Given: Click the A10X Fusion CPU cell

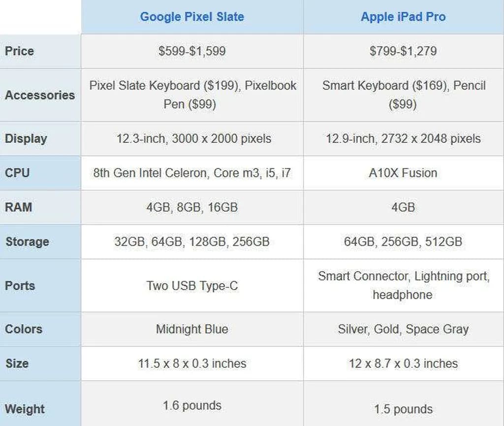Looking at the screenshot, I should [x=403, y=173].
